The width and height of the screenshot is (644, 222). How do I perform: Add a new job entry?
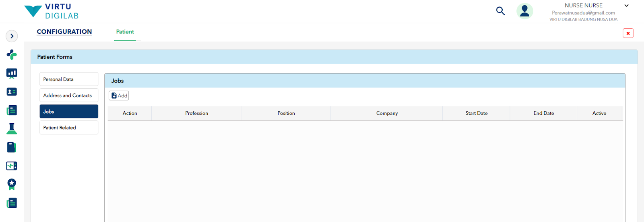(x=119, y=95)
